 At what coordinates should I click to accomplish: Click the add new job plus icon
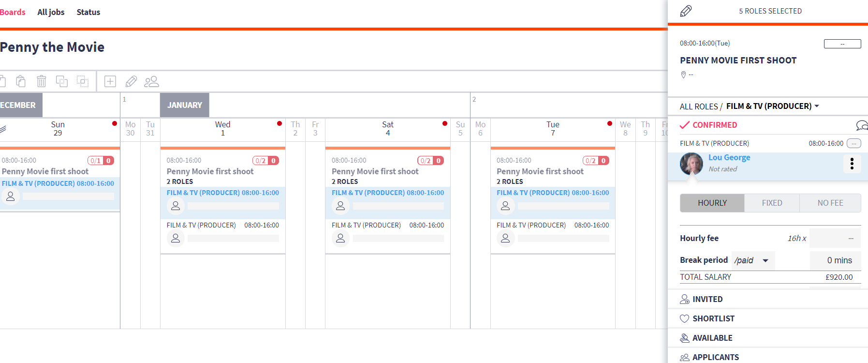110,81
